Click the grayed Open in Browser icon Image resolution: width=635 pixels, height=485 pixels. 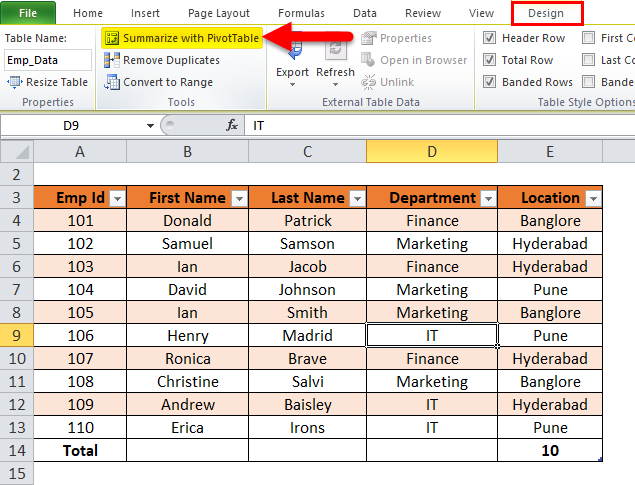[367, 60]
